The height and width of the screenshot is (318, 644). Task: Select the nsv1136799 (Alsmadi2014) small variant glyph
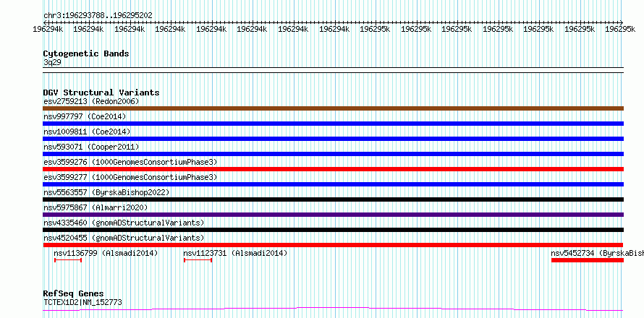pos(68,260)
